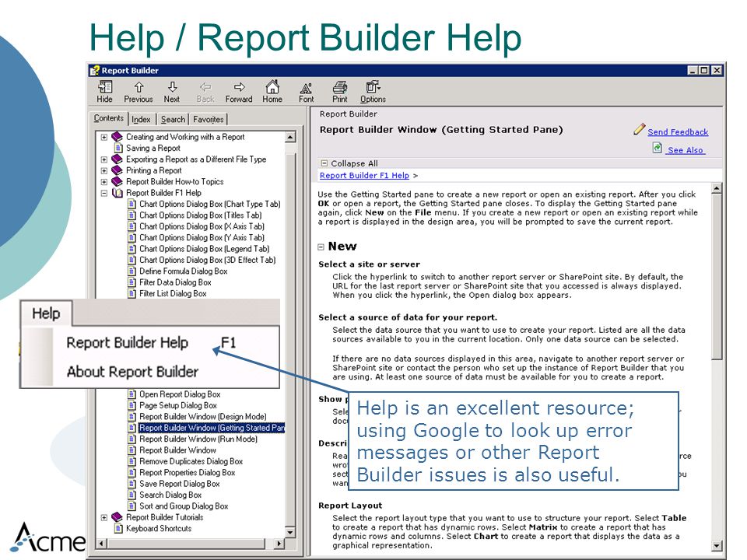Viewport: 747px width, 560px height.
Task: Click page icon next to Search Dialog Box
Action: (132, 495)
